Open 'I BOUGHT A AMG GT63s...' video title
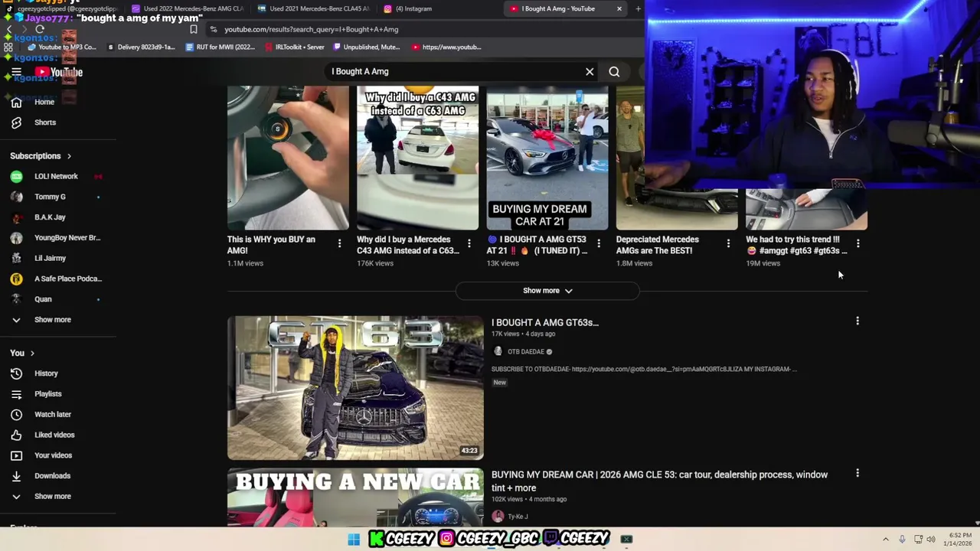The image size is (980, 551). coord(545,322)
